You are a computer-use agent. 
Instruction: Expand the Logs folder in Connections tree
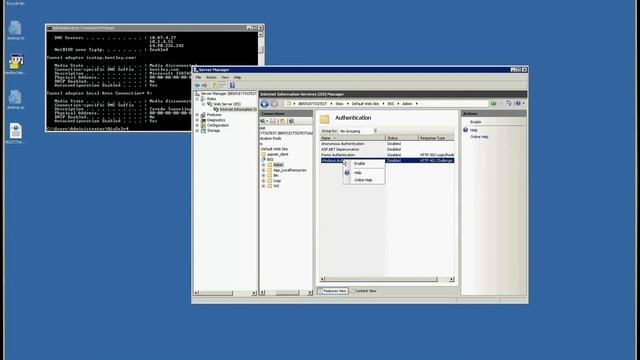(x=264, y=180)
